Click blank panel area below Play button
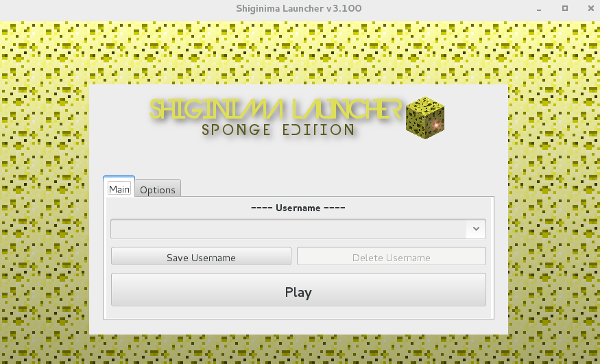600x364 pixels. [298, 312]
